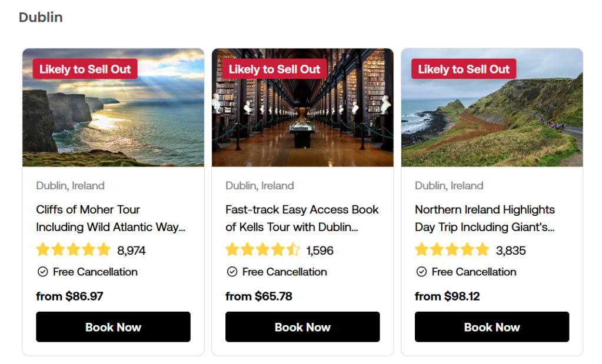Screen dimensions: 602x364
Task: Click Likely to Sell Out badge on Book of Kells
Action: pos(274,69)
